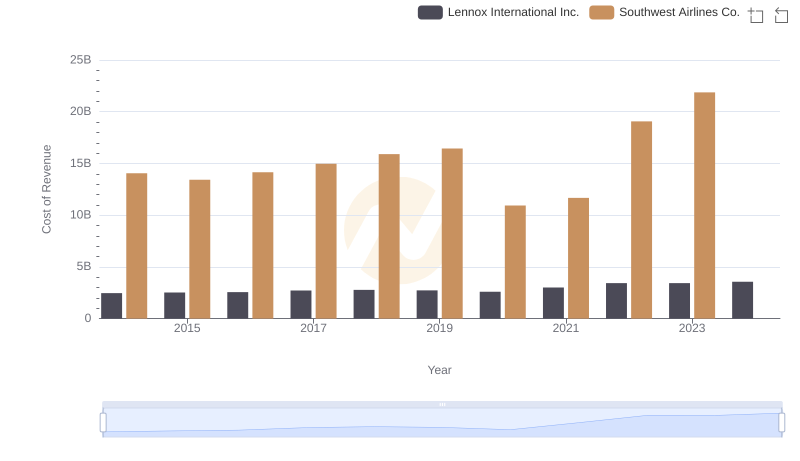Click the 2019 x-axis tick label
Viewport: 800px width, 461px height.
(x=439, y=328)
